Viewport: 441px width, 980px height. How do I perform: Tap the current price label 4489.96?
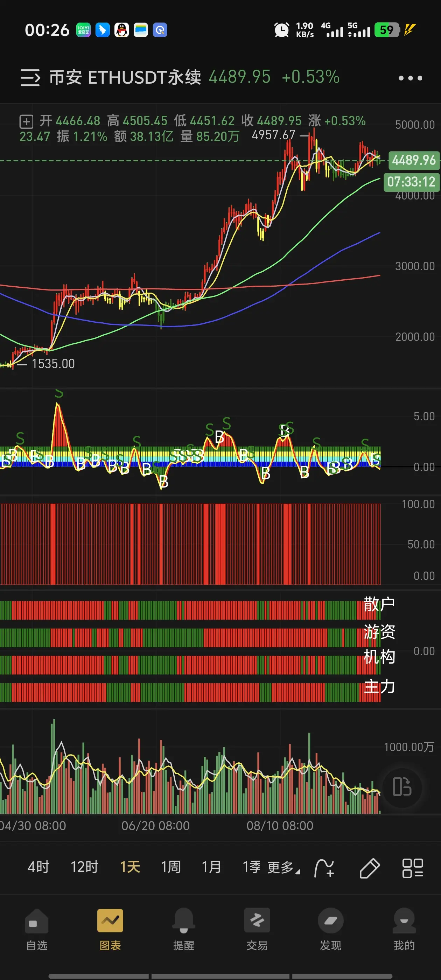[414, 160]
